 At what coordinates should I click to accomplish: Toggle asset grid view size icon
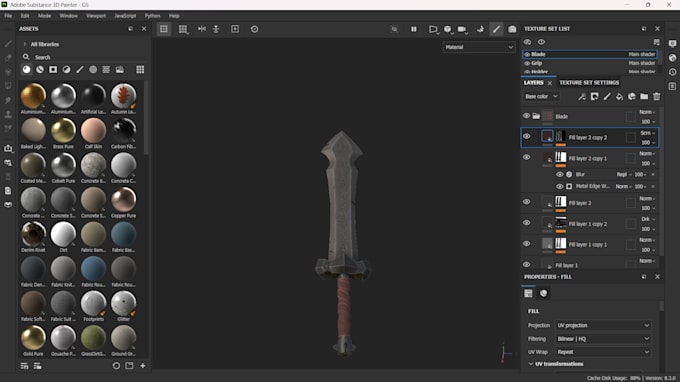(140, 69)
